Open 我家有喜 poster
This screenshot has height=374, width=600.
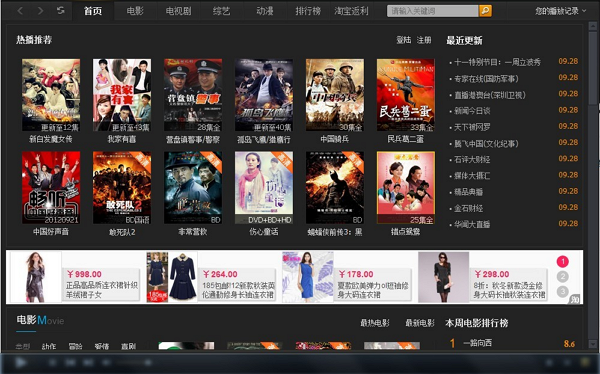pos(122,95)
